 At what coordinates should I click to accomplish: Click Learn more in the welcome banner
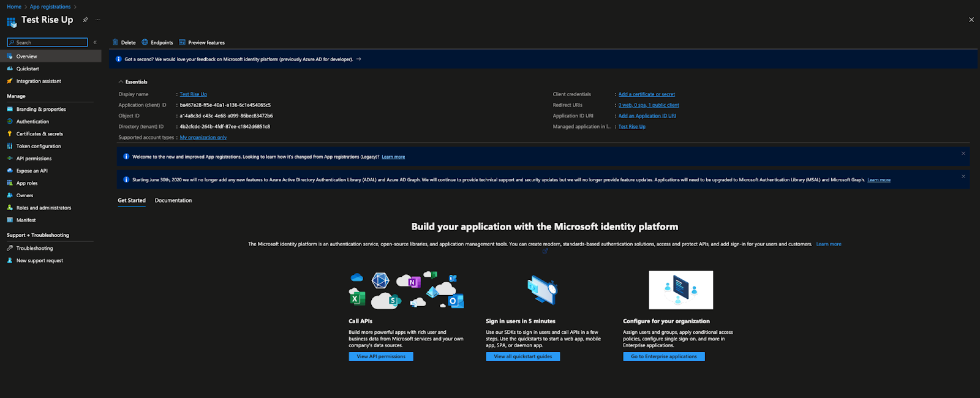click(x=393, y=157)
